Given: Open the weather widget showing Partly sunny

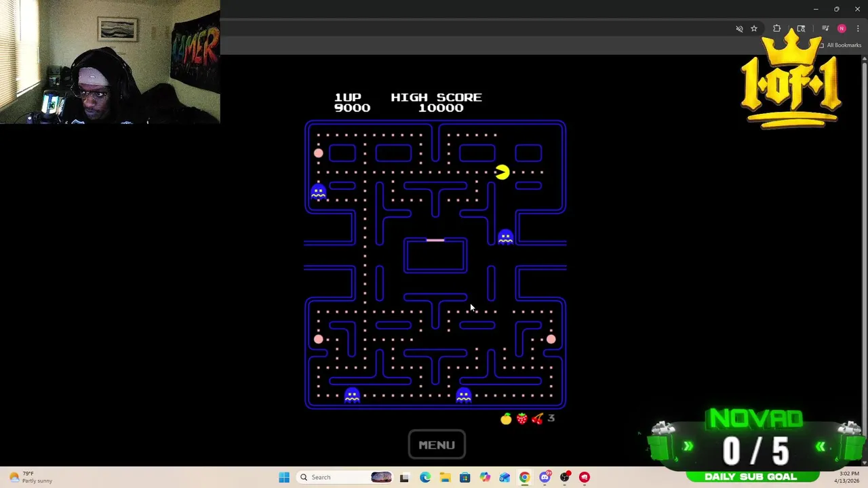Looking at the screenshot, I should (x=31, y=477).
